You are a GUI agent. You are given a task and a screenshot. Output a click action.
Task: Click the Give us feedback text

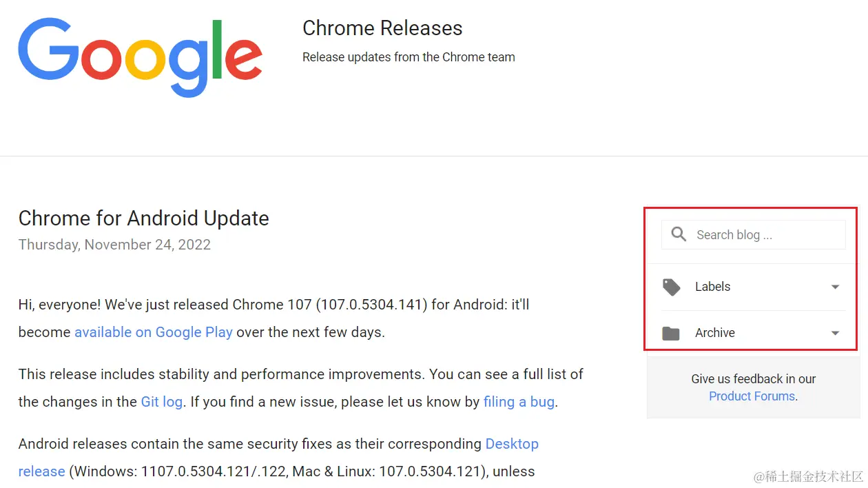[753, 379]
